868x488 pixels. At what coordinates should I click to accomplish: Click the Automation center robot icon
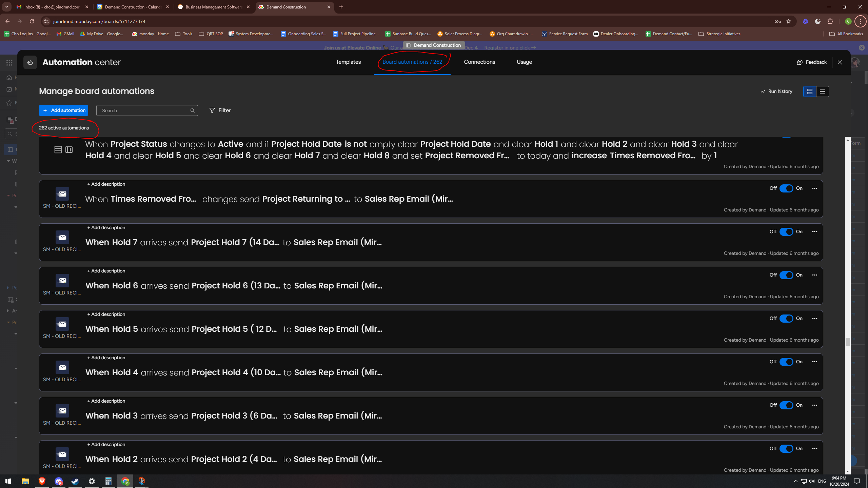click(30, 62)
